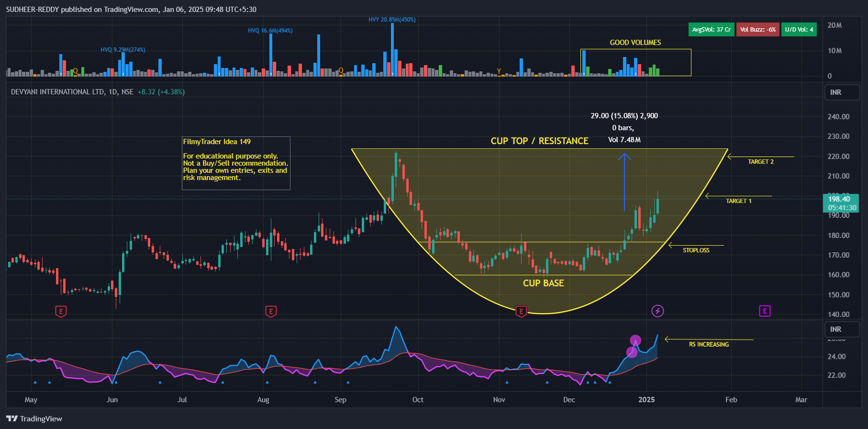Open the INR currency button on the price chart
This screenshot has height=429, width=868.
coord(842,92)
